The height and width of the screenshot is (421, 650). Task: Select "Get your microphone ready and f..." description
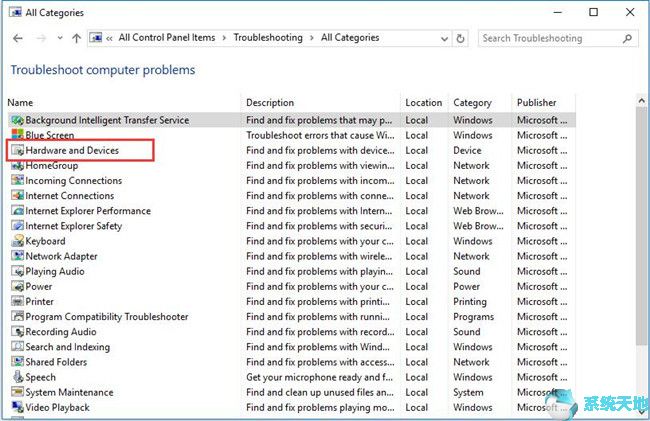pos(319,377)
